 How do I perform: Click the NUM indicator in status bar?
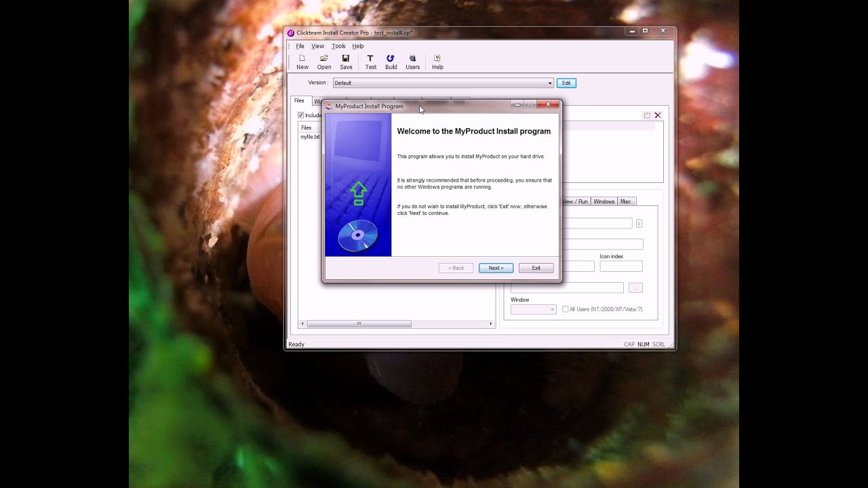tap(643, 344)
